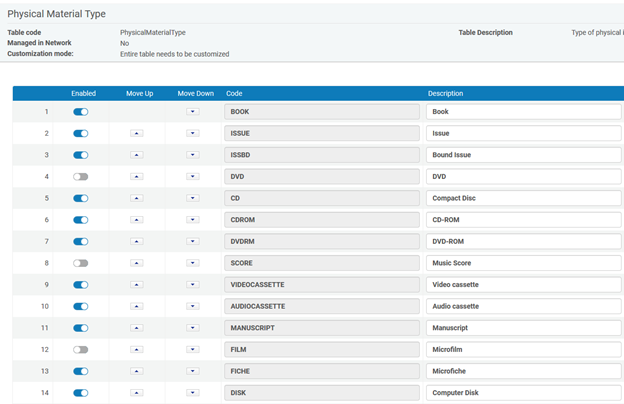Click the Description column header
Image resolution: width=624 pixels, height=404 pixels.
(445, 94)
